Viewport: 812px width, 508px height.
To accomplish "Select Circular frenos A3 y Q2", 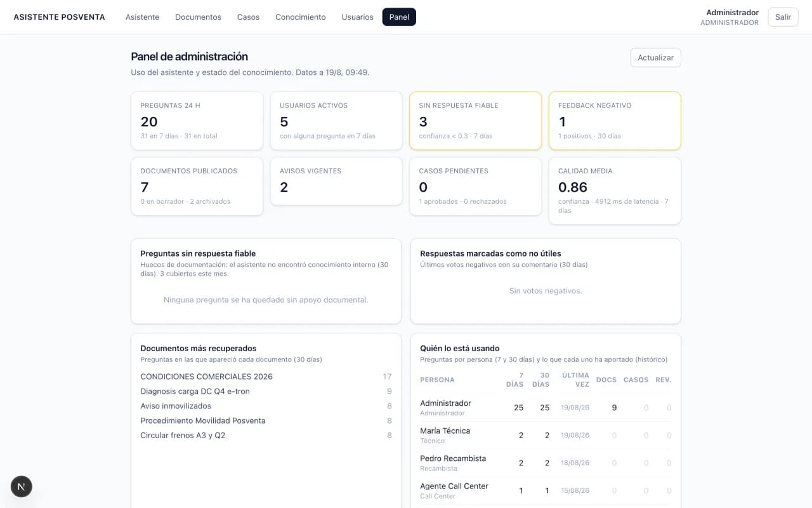I will [183, 435].
